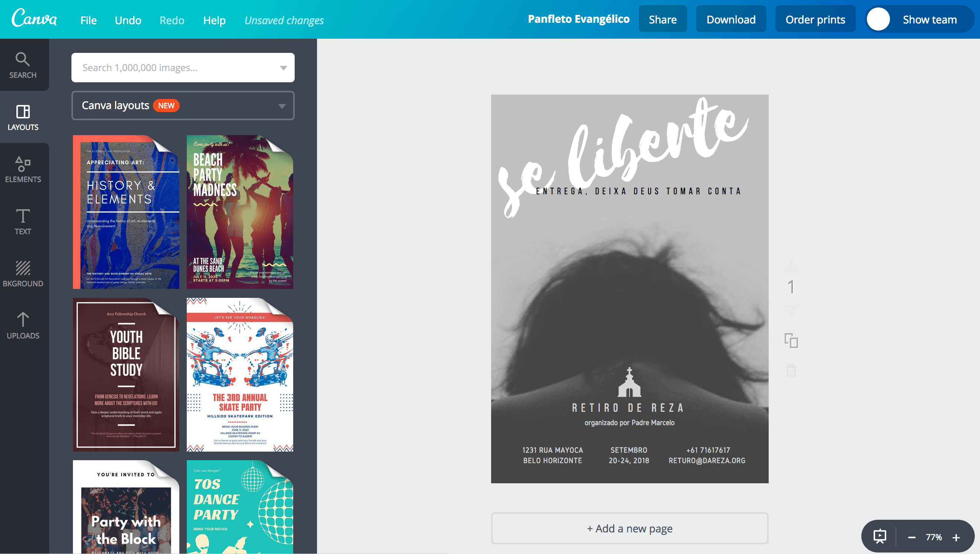Viewport: 980px width, 554px height.
Task: Open the Uploads panel
Action: (x=23, y=326)
